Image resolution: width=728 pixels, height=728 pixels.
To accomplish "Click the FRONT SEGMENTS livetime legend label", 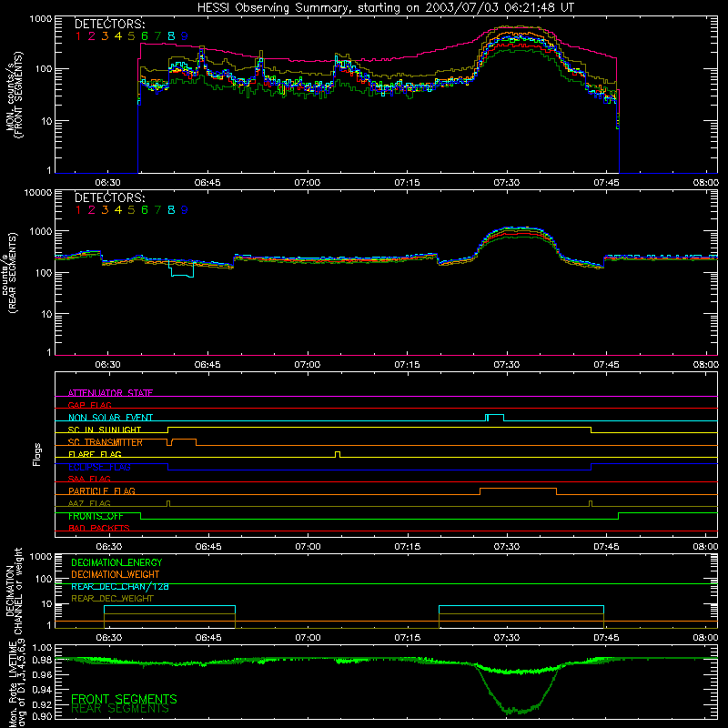I will pyautogui.click(x=124, y=699).
